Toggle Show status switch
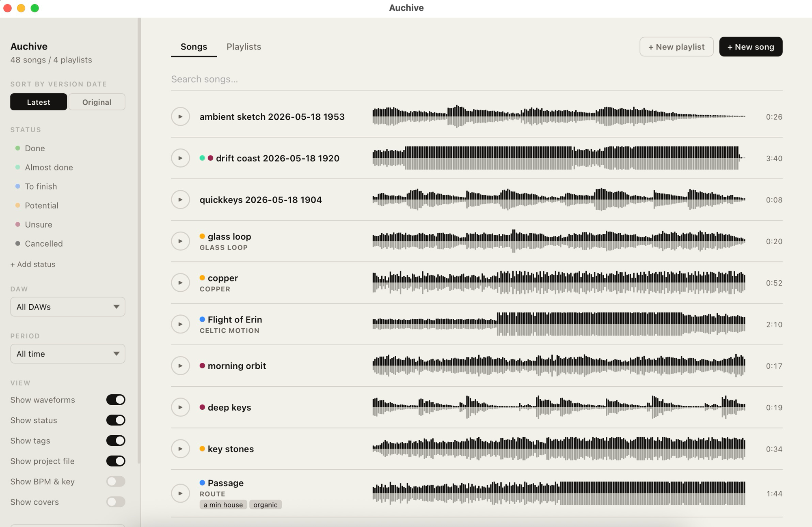This screenshot has height=527, width=812. click(x=116, y=420)
